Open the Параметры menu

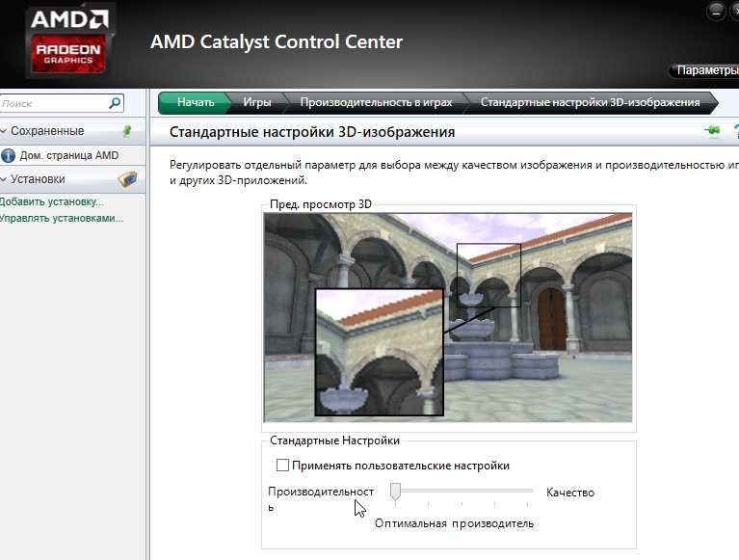[x=704, y=70]
